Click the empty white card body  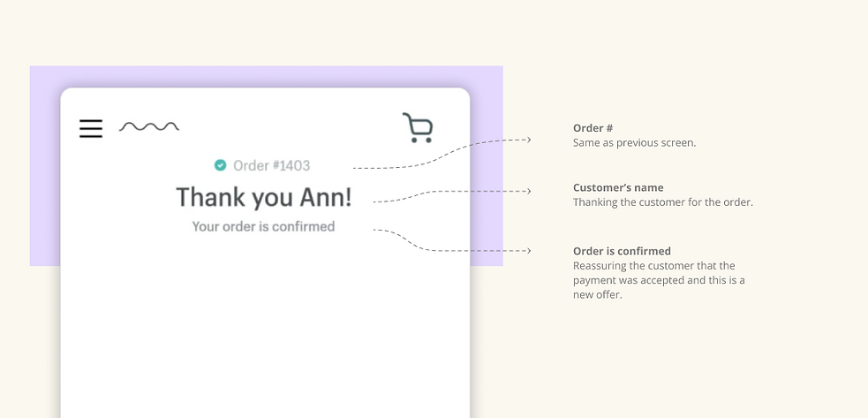click(x=265, y=332)
